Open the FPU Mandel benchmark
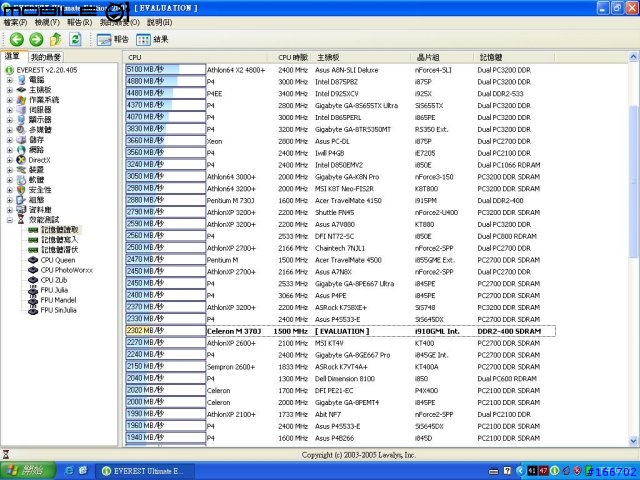The image size is (640, 480). [x=58, y=300]
